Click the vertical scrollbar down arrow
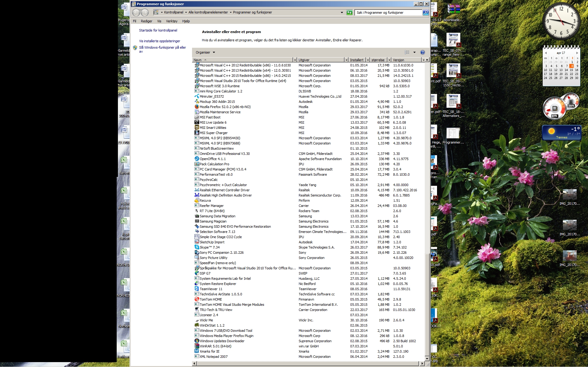588x367 pixels. pos(427,358)
